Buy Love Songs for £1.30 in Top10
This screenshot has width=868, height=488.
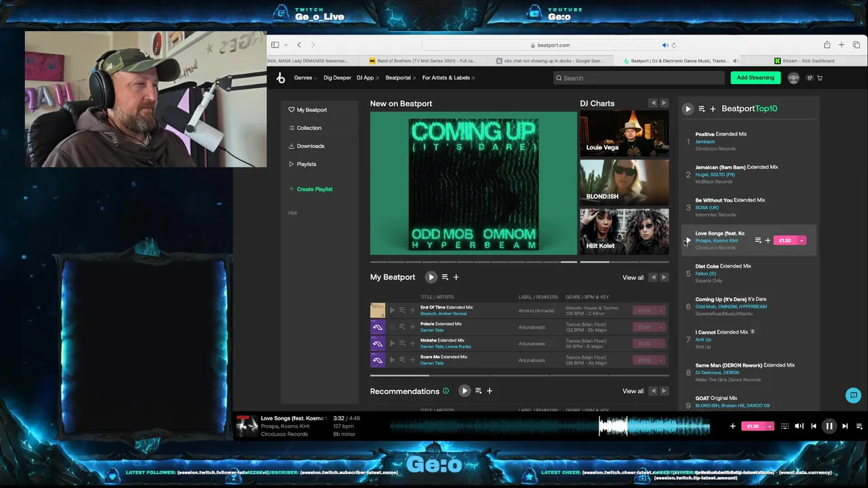[785, 241]
